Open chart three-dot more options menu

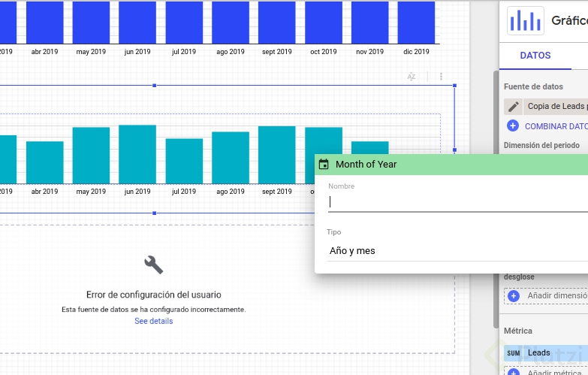(441, 77)
